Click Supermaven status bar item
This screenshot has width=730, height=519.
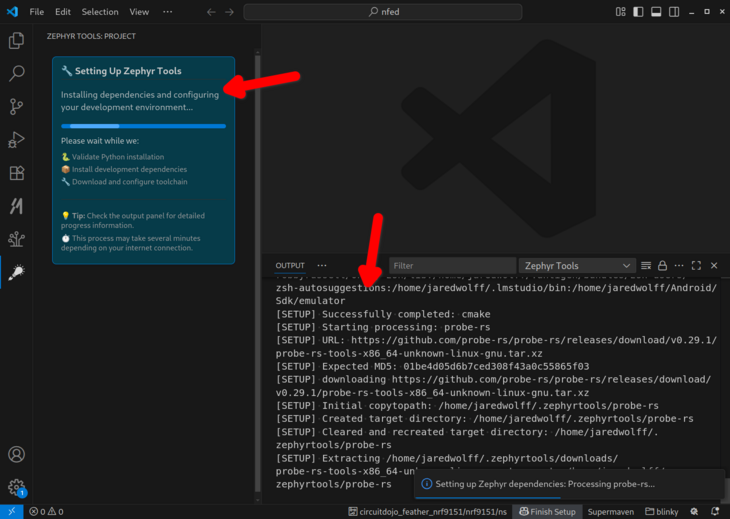[610, 512]
